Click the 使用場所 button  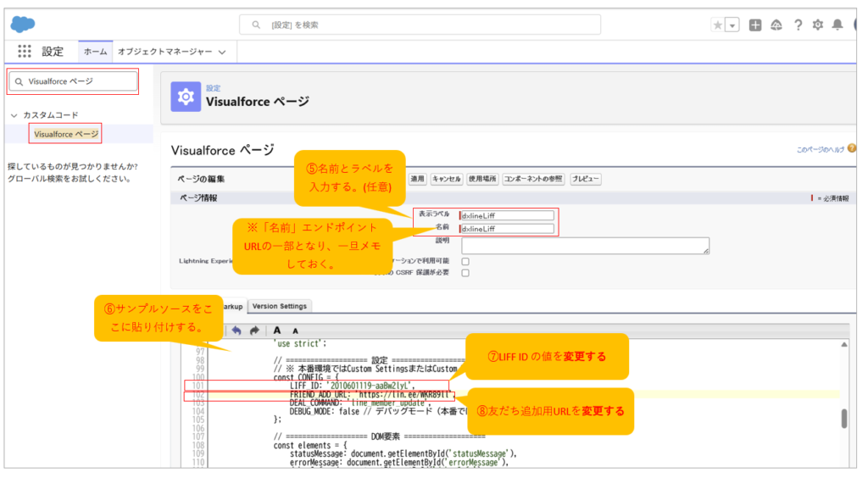(x=482, y=179)
